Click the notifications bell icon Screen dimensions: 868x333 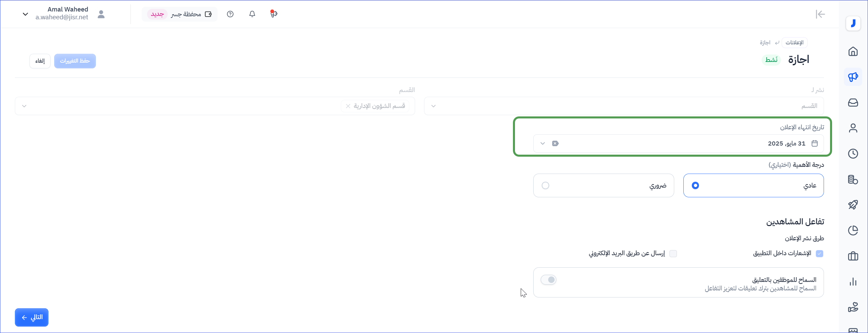tap(252, 14)
